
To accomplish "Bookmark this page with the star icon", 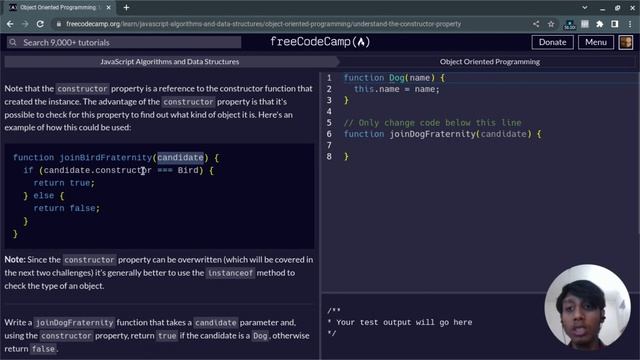I will pos(551,24).
